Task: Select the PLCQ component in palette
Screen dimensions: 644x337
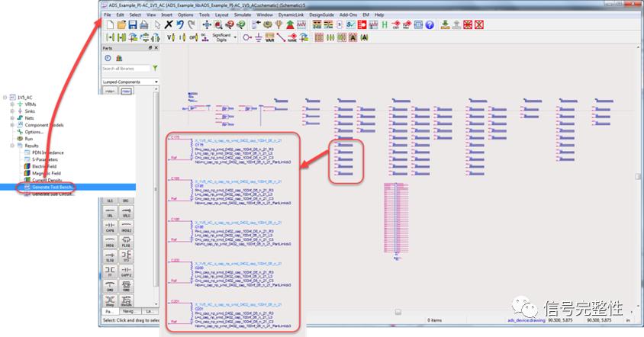Action: tap(125, 243)
